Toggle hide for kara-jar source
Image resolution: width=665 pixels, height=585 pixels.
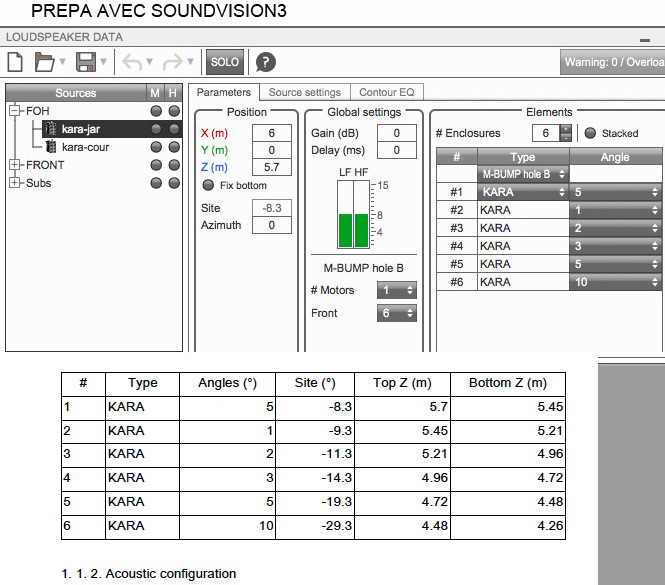point(174,129)
